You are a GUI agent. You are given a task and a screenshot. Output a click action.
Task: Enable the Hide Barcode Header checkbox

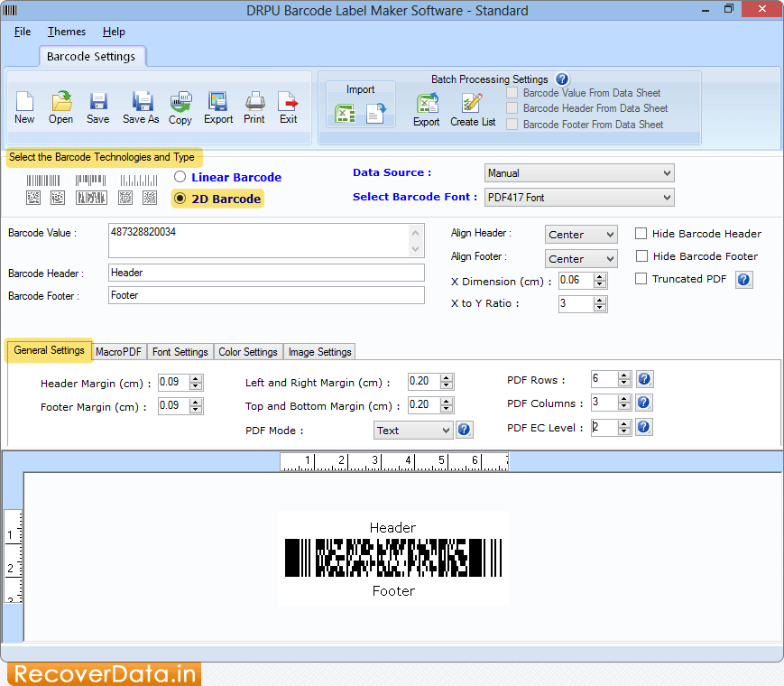[x=641, y=233]
